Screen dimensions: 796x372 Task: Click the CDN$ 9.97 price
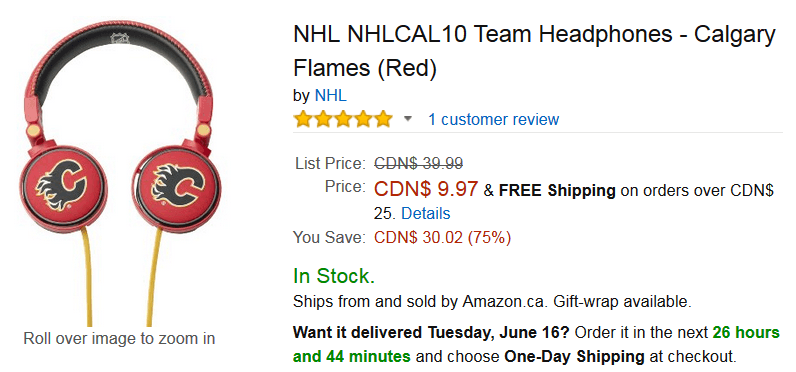coord(426,189)
